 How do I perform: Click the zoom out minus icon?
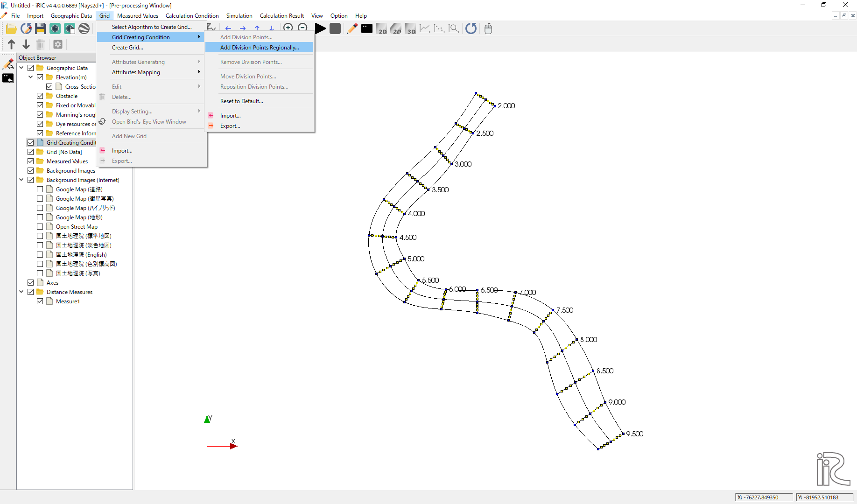[x=302, y=28]
